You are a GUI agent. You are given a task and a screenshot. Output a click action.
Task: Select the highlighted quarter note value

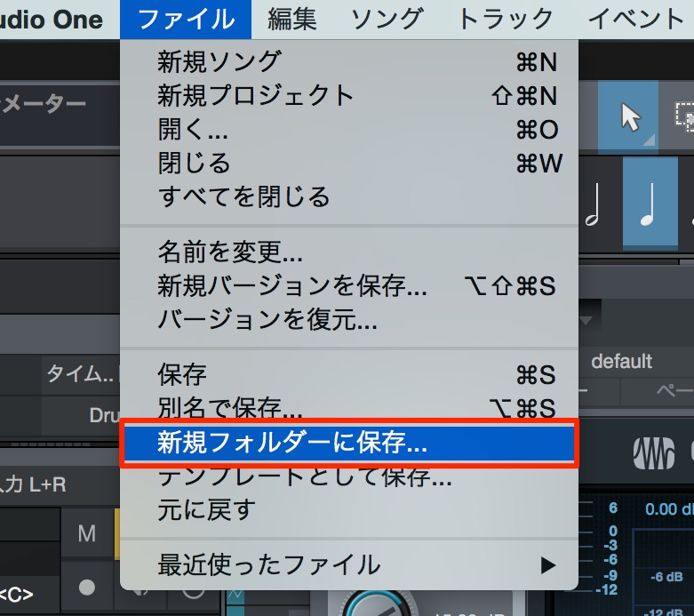[650, 204]
